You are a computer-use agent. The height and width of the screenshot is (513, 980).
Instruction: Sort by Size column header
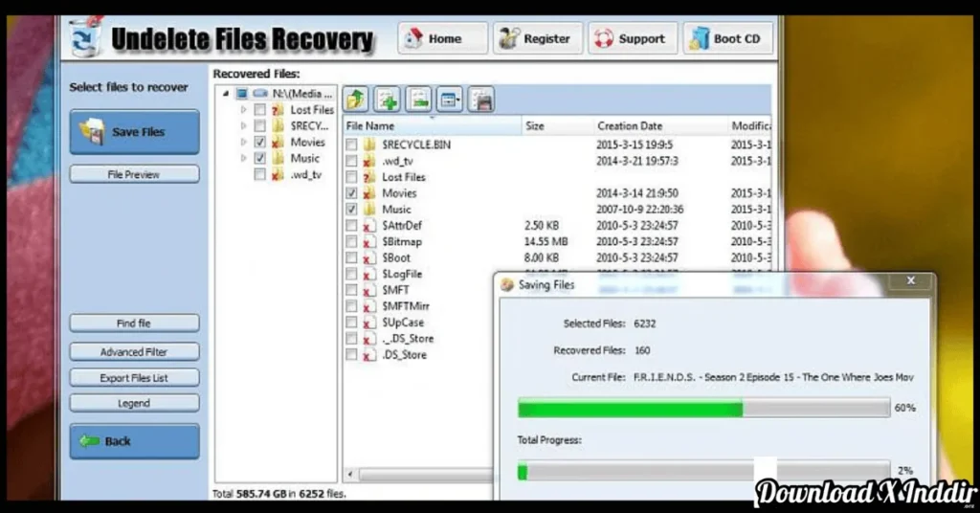coord(557,126)
